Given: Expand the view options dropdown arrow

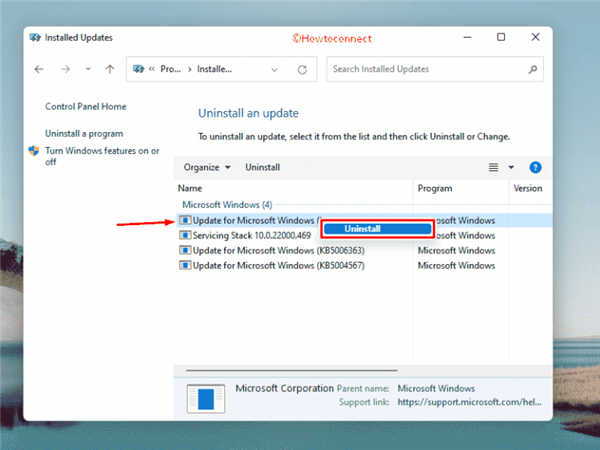Looking at the screenshot, I should coord(511,167).
